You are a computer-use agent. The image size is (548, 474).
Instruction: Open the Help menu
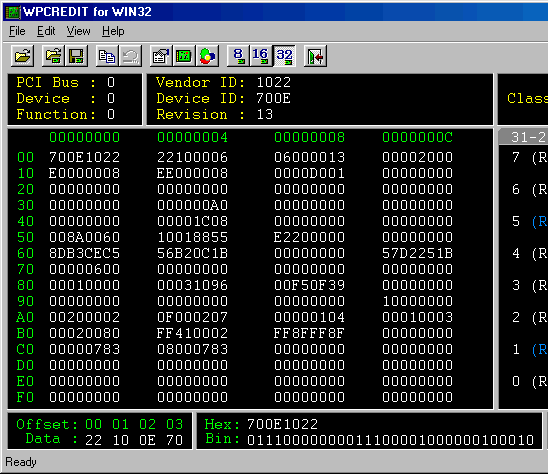[x=113, y=31]
